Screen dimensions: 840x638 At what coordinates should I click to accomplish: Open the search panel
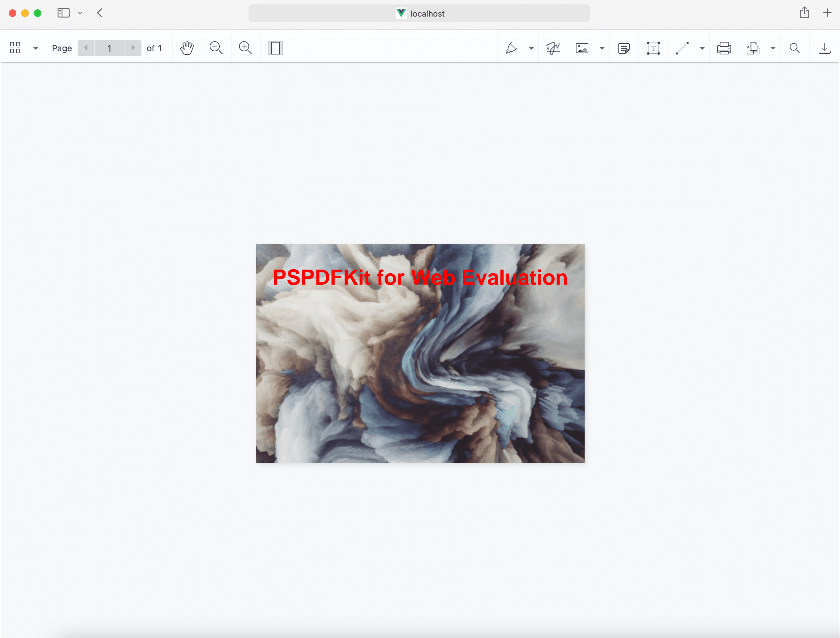[794, 48]
